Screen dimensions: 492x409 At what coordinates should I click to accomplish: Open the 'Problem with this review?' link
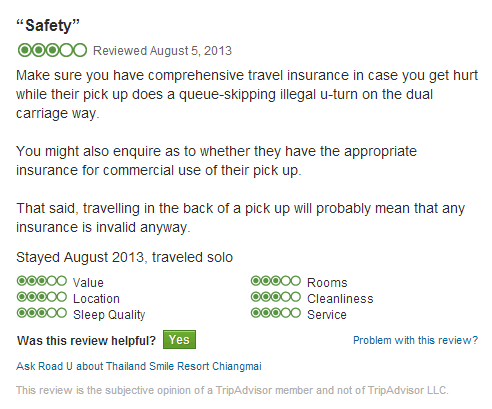pyautogui.click(x=415, y=340)
